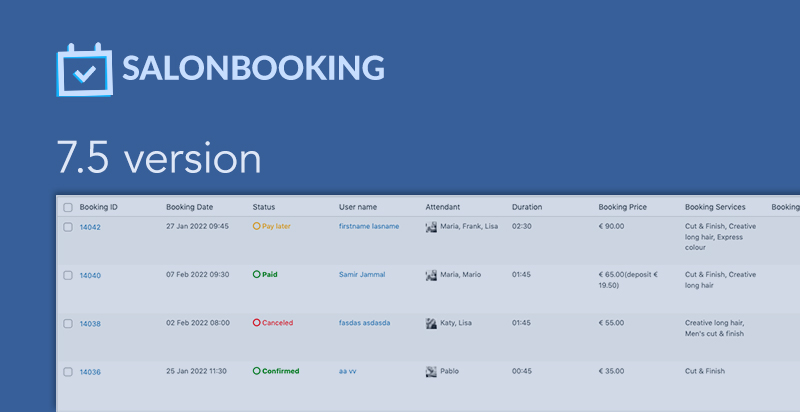Click the SALONBOOKING title text
This screenshot has width=800, height=412.
pyautogui.click(x=254, y=68)
